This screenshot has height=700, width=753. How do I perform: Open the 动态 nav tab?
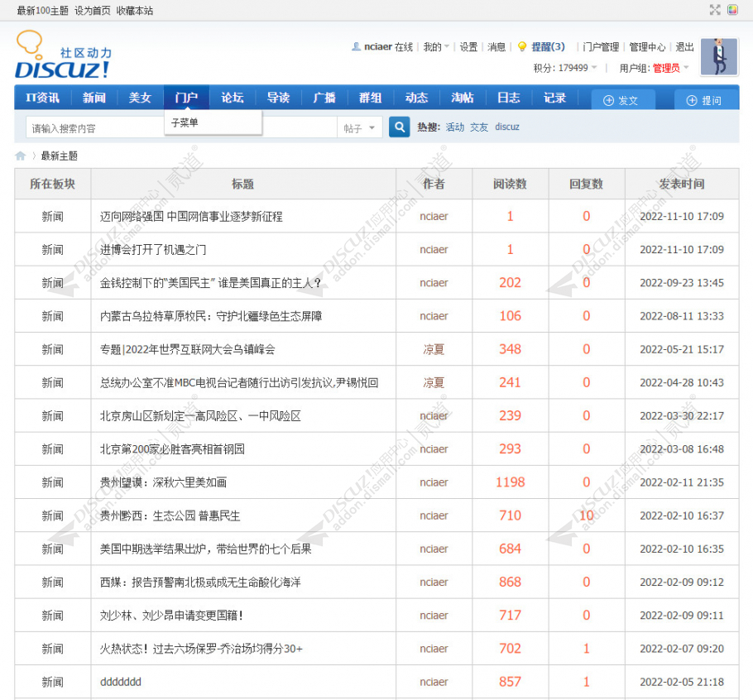[x=416, y=98]
